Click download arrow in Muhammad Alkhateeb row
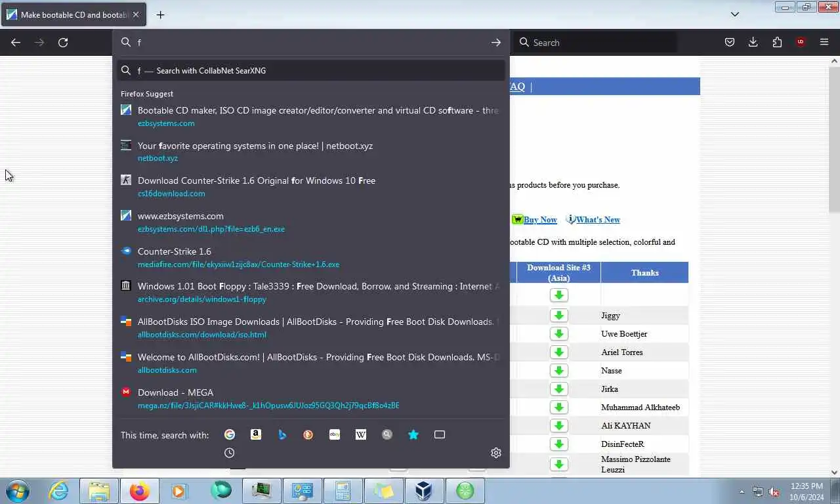840x504 pixels. pyautogui.click(x=559, y=408)
